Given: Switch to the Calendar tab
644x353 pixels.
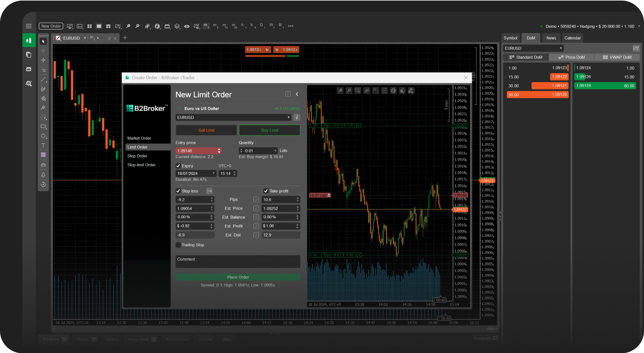Looking at the screenshot, I should tap(573, 38).
